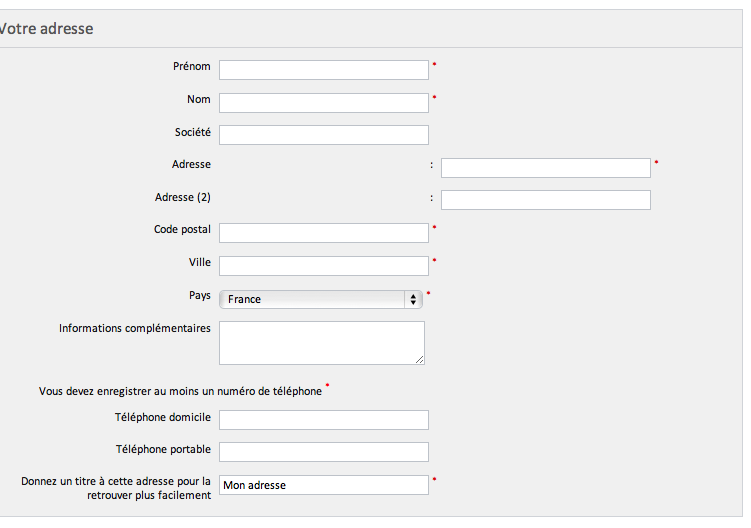
Task: Click the Code postal label
Action: [x=182, y=230]
